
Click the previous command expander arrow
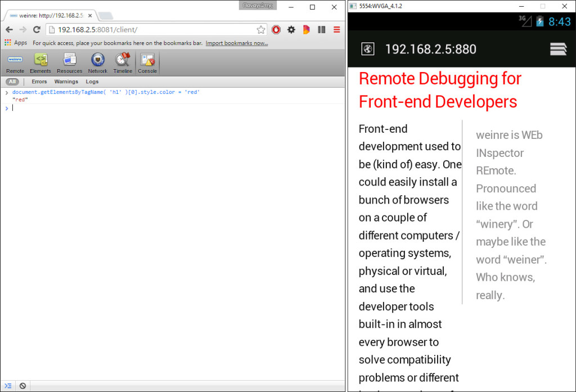click(x=7, y=93)
